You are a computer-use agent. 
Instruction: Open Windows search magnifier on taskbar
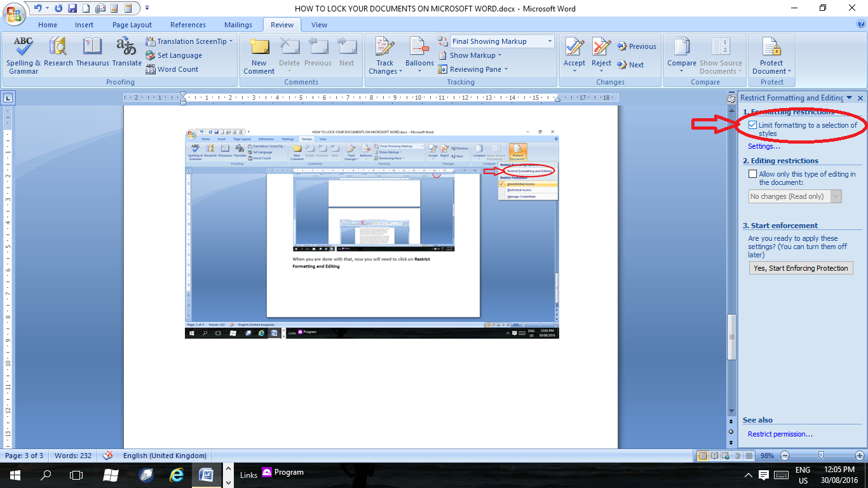click(x=46, y=475)
